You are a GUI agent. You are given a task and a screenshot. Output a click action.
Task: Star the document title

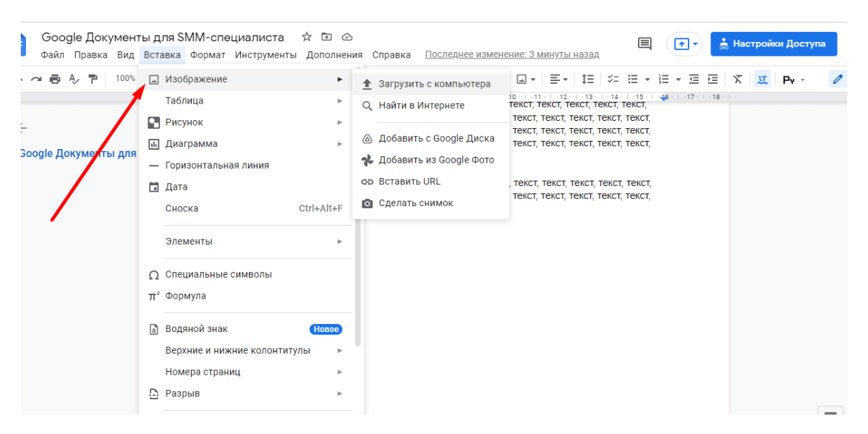click(x=307, y=37)
